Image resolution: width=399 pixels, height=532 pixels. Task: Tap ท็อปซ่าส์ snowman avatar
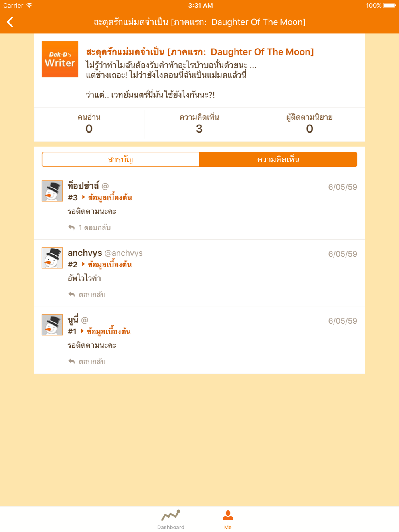tap(52, 191)
